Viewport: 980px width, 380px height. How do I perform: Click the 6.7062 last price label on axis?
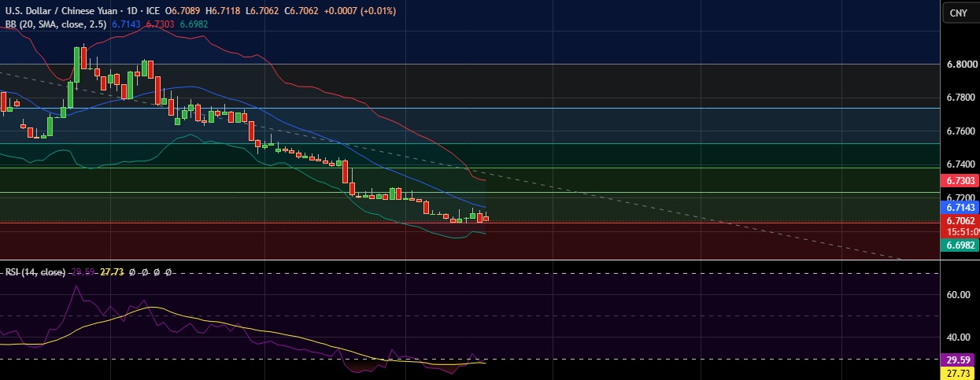click(x=960, y=222)
